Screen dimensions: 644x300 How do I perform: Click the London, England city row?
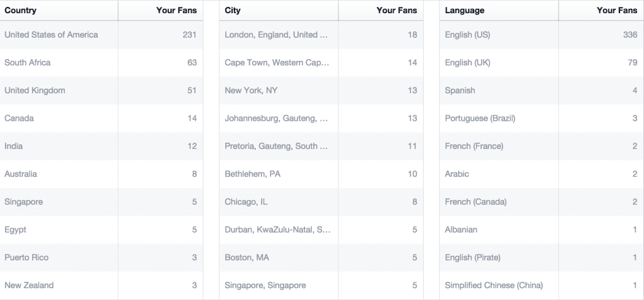(321, 35)
